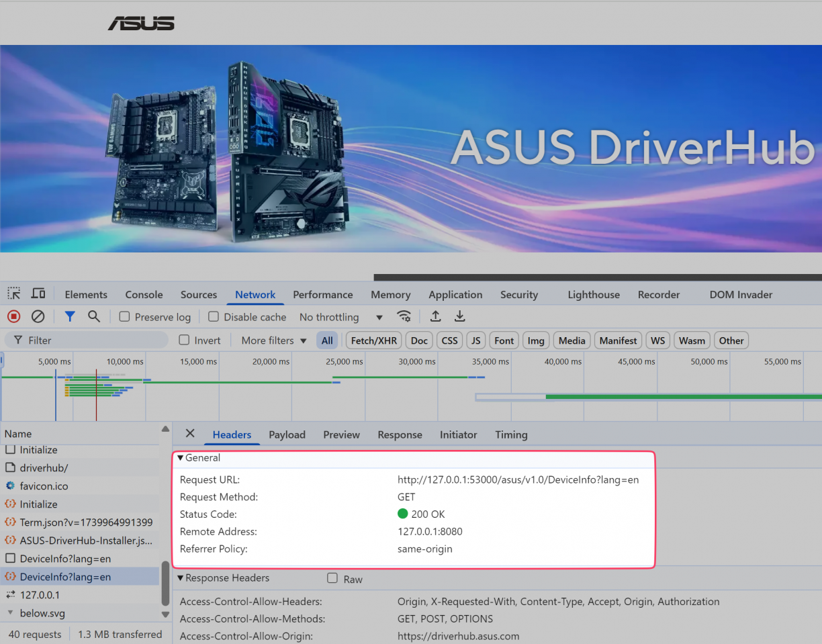822x644 pixels.
Task: Clear the network log
Action: [38, 316]
